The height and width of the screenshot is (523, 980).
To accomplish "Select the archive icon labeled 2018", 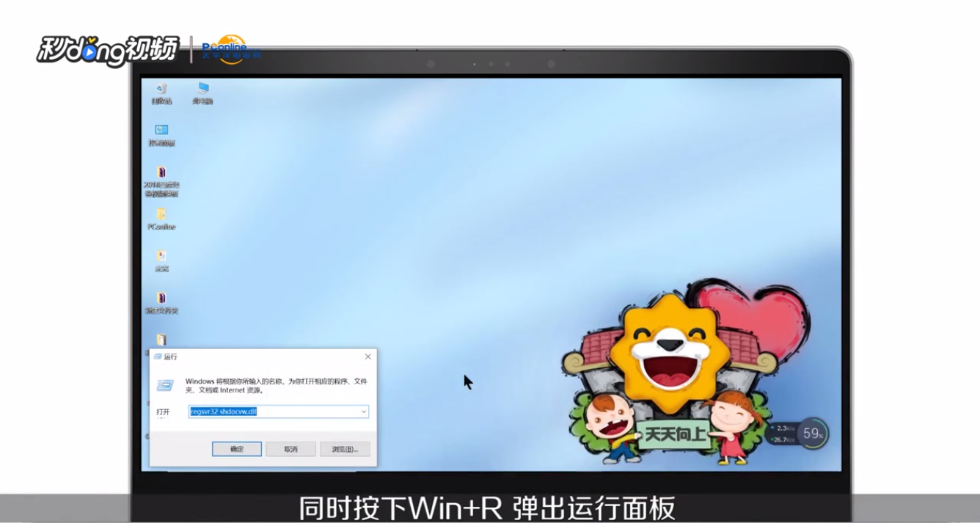I will (161, 181).
